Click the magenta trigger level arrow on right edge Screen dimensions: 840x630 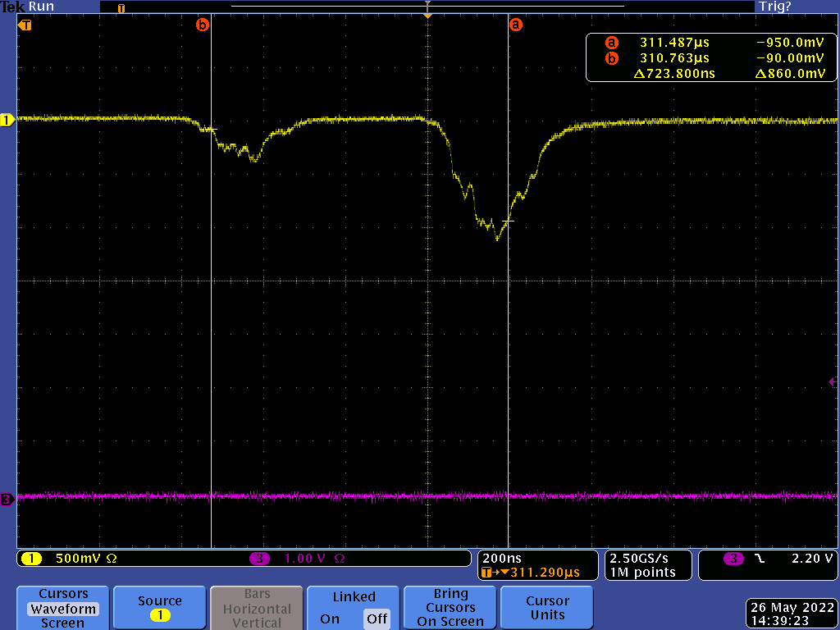(x=833, y=381)
